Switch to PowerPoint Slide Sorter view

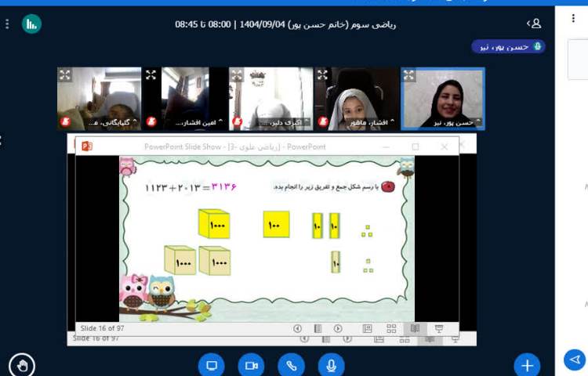pos(390,328)
